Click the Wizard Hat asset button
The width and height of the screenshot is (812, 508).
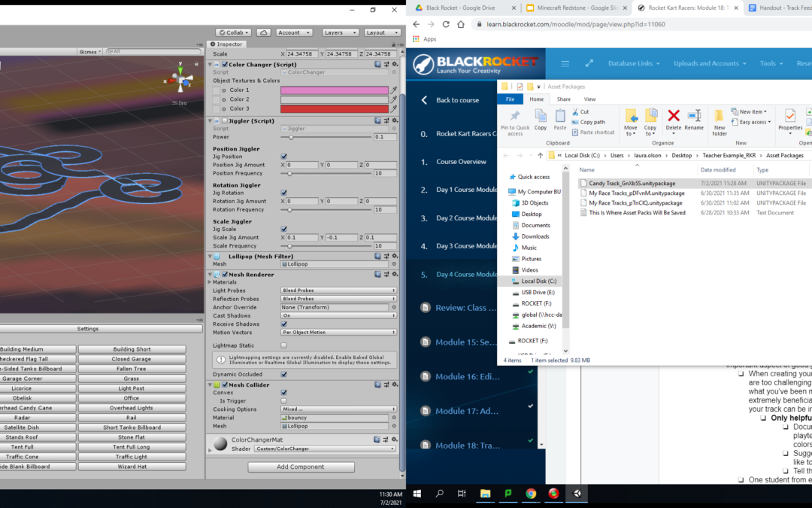(132, 467)
